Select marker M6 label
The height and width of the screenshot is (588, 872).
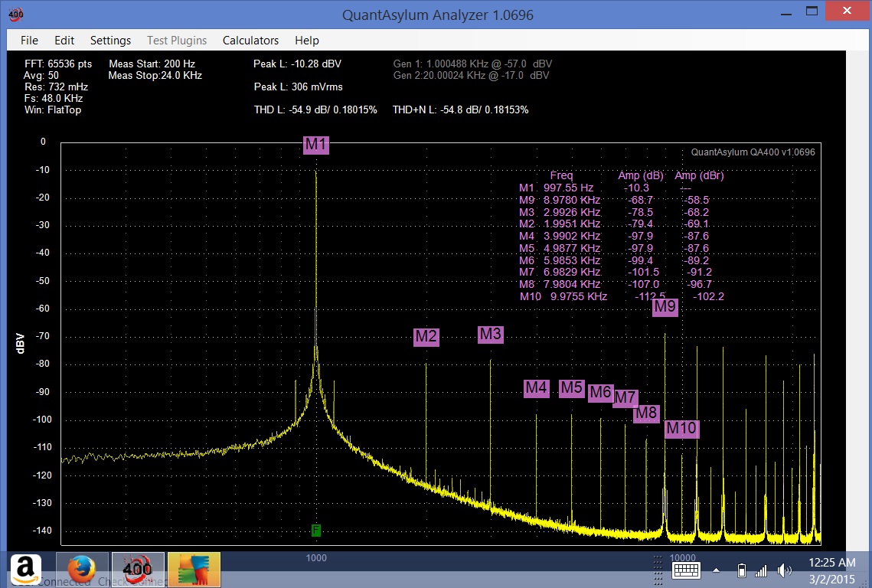pos(601,392)
